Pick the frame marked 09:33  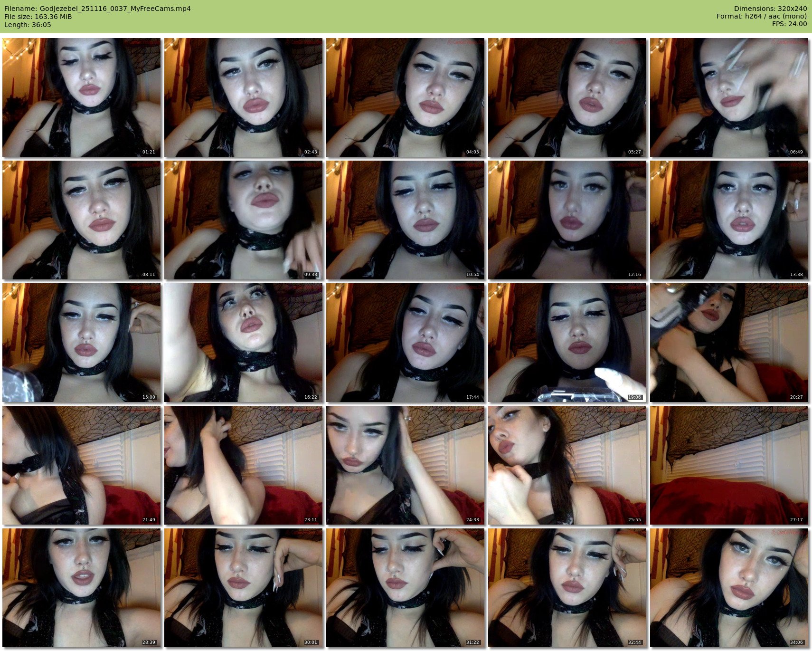click(243, 220)
